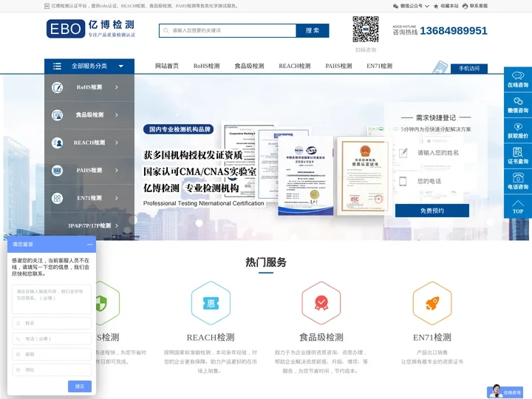Click the 免费预约 button

coord(432,211)
